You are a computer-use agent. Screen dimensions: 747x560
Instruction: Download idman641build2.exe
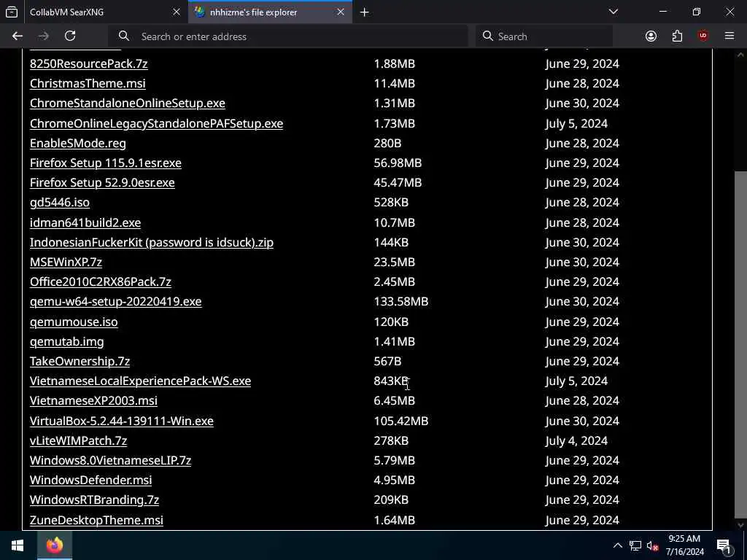(85, 223)
